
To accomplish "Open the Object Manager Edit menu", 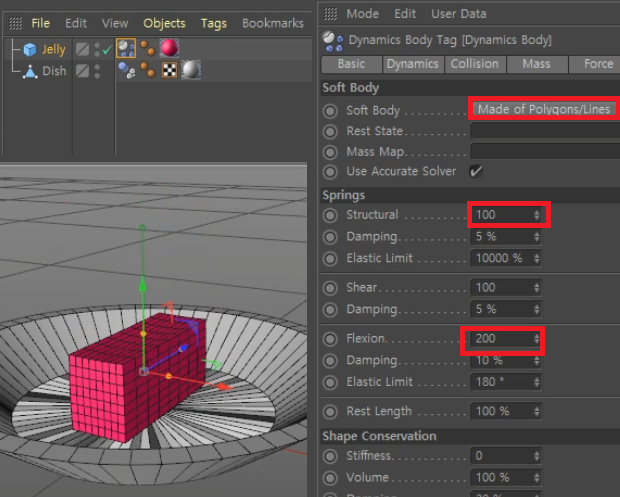I will (76, 23).
